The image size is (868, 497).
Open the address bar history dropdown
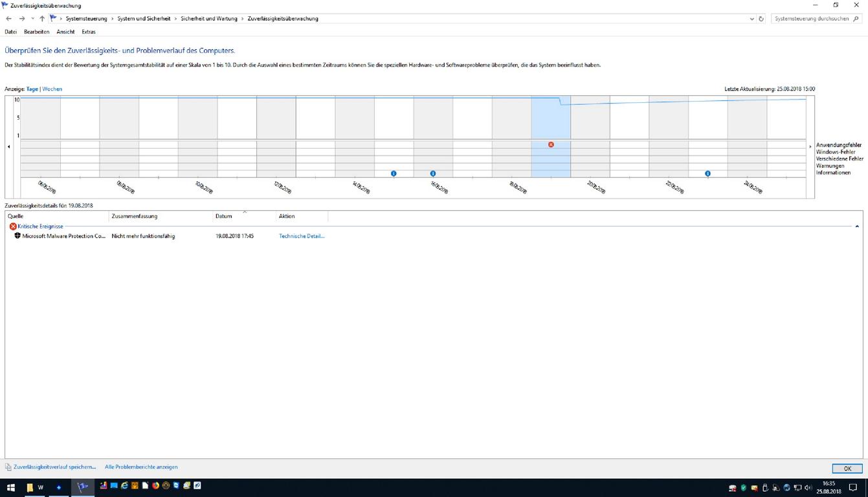pyautogui.click(x=751, y=19)
